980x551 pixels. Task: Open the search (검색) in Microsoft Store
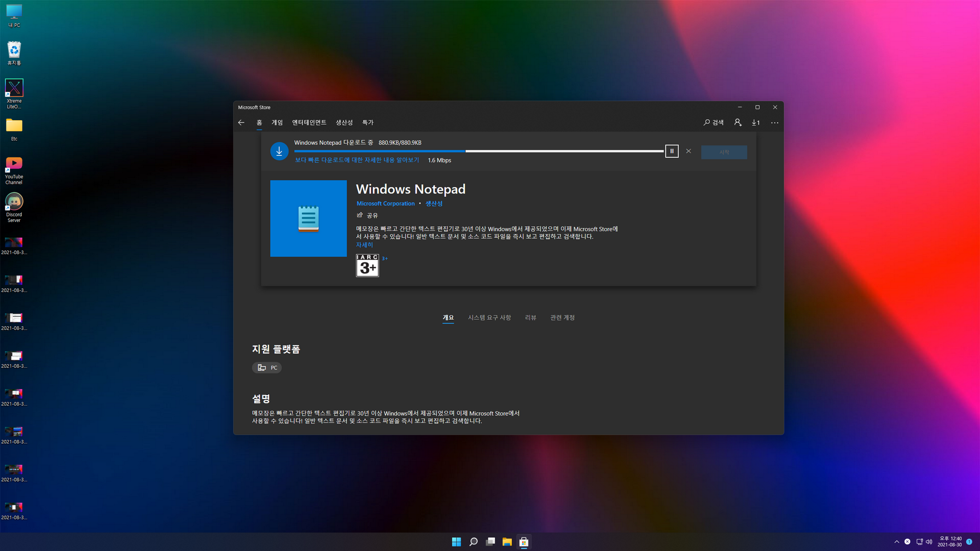[x=714, y=122]
